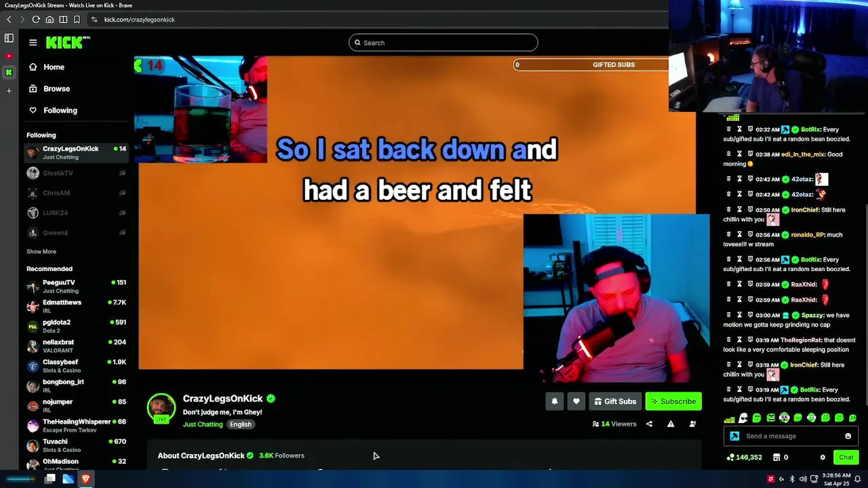Image resolution: width=868 pixels, height=488 pixels.
Task: Toggle stream notifications bell button
Action: point(555,401)
